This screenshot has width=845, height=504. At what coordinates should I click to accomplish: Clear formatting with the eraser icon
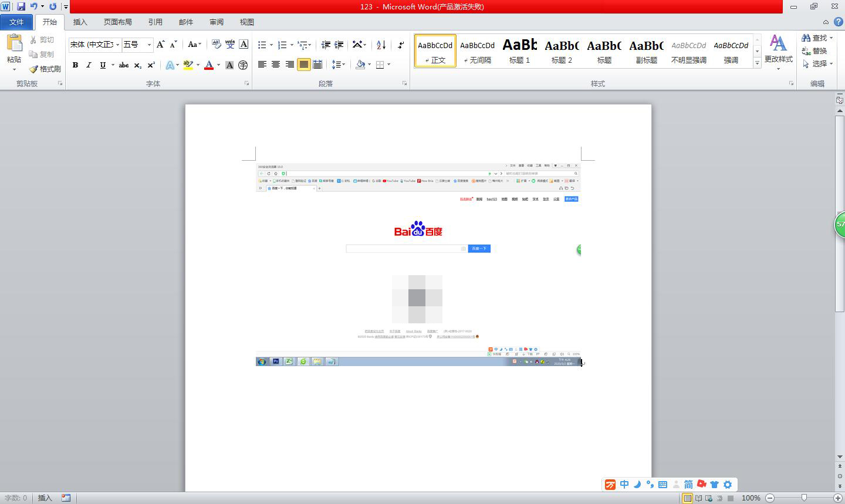click(216, 45)
